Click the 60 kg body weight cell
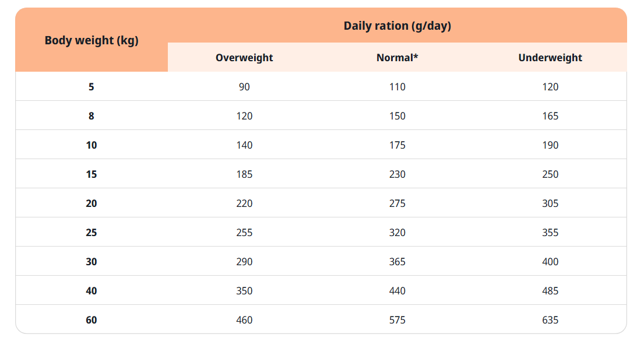The width and height of the screenshot is (644, 341). coord(92,320)
